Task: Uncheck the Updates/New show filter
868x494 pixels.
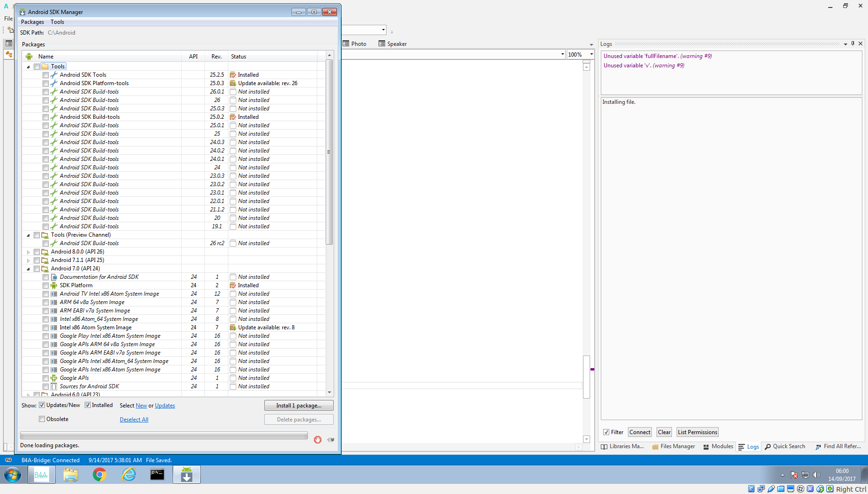Action: coord(42,405)
